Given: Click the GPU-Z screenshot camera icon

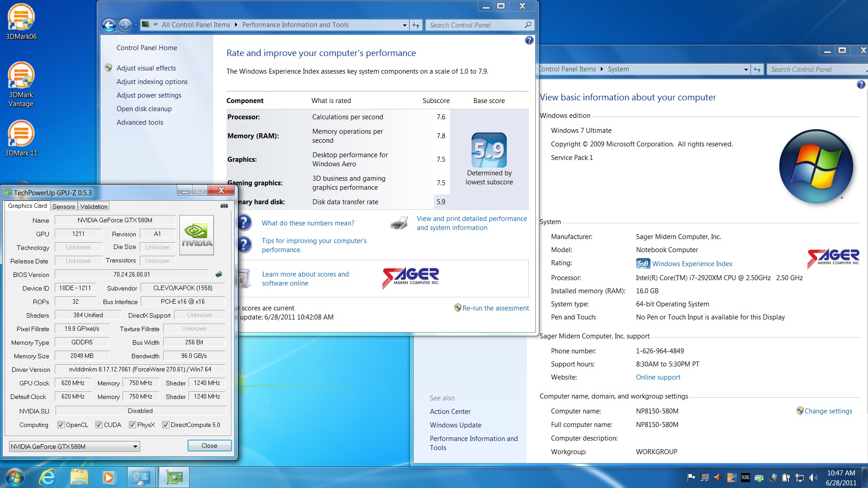Looking at the screenshot, I should pos(224,206).
